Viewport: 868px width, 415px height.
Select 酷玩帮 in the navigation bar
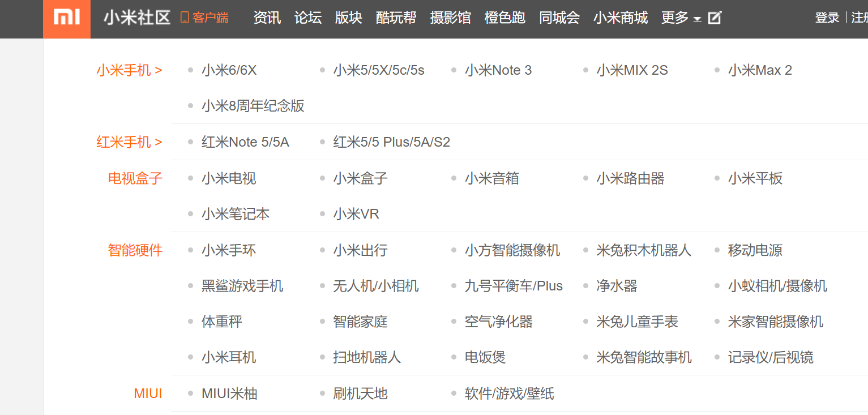[396, 18]
